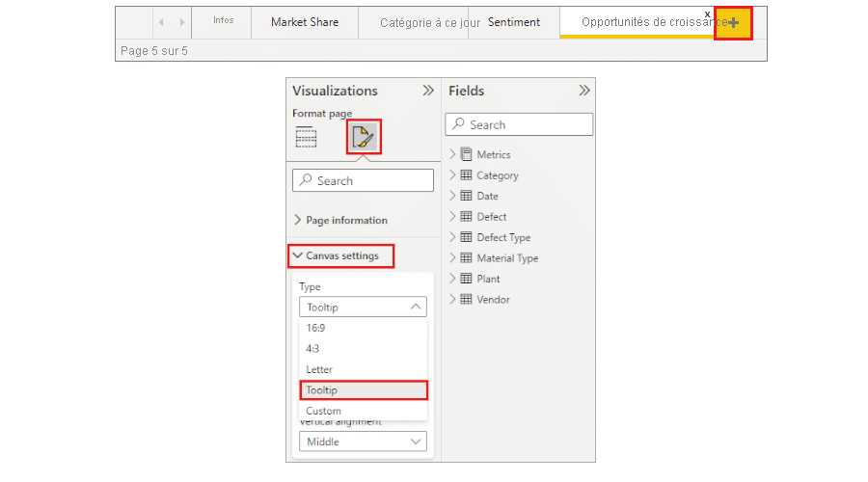The image size is (868, 482).
Task: Collapse the Canvas settings section
Action: (340, 255)
